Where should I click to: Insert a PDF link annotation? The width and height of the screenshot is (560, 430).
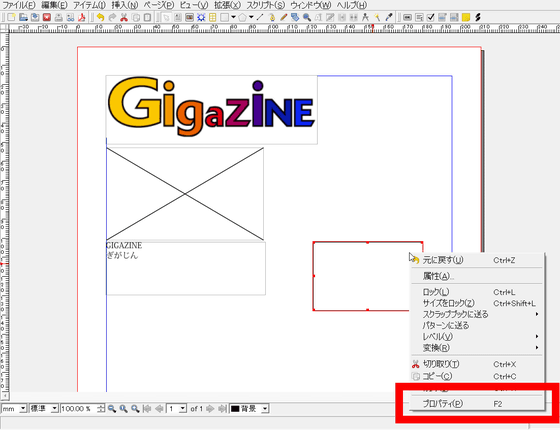point(478,17)
